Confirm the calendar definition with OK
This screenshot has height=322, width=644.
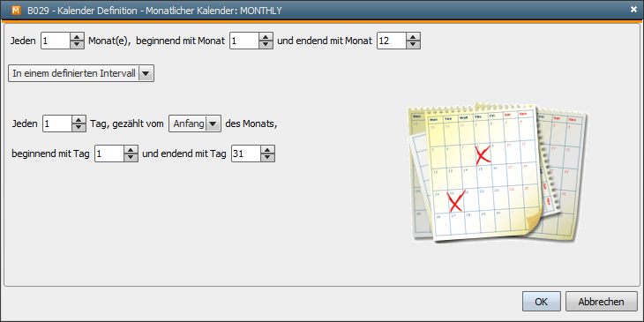click(x=542, y=302)
